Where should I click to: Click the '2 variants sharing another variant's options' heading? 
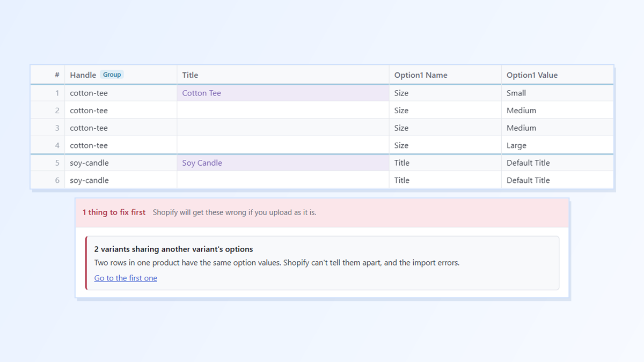tap(173, 249)
